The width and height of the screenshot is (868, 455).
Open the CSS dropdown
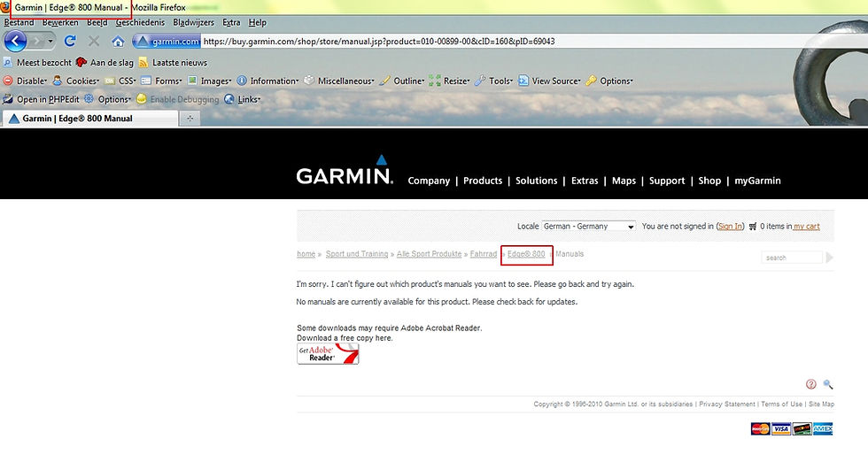[120, 81]
